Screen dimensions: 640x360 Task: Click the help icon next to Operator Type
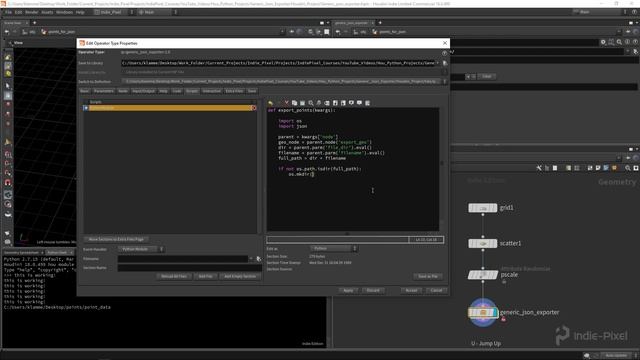click(444, 53)
